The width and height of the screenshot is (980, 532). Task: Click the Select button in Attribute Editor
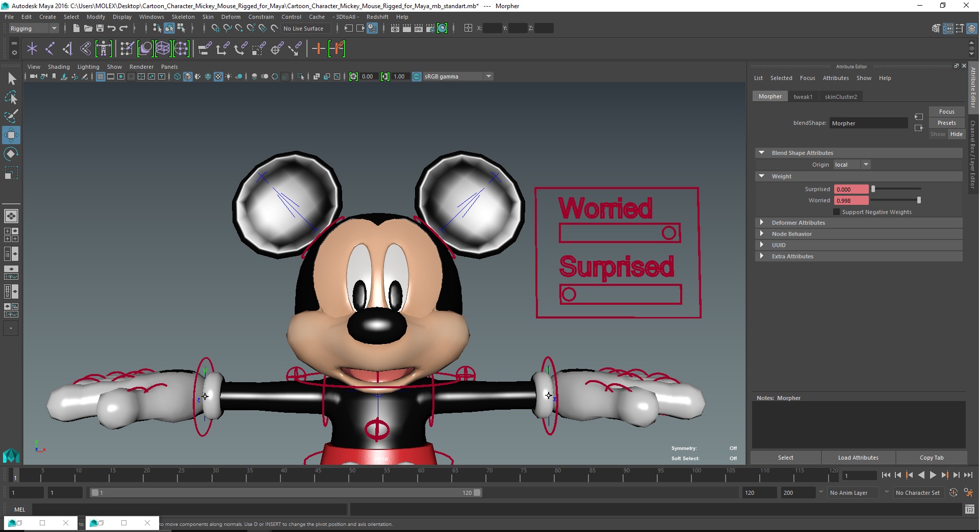pyautogui.click(x=785, y=458)
